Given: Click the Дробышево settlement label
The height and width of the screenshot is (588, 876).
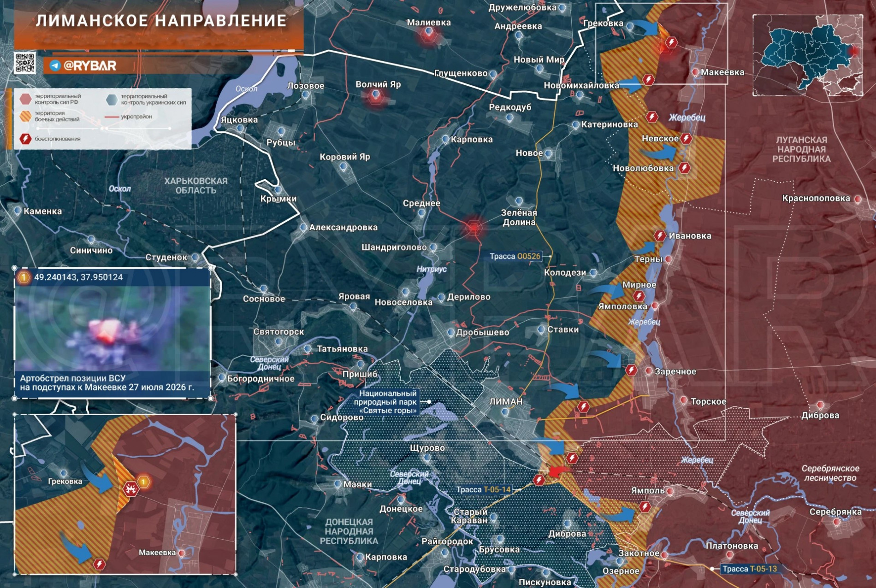Looking at the screenshot, I should pos(482,332).
